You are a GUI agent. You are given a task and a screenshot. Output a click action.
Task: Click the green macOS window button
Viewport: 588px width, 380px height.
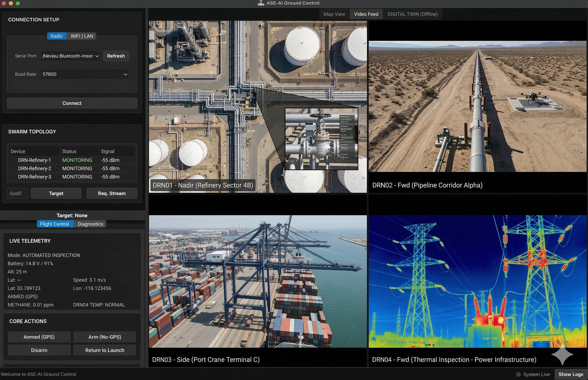pyautogui.click(x=18, y=3)
